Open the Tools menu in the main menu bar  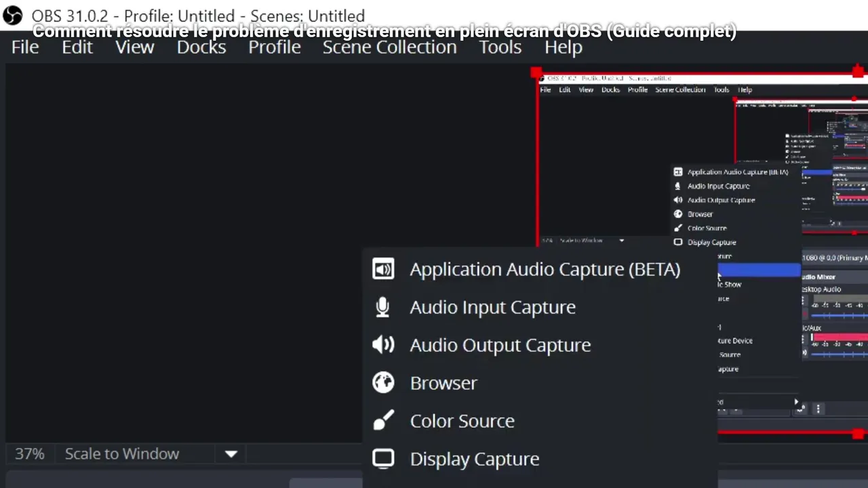coord(500,47)
